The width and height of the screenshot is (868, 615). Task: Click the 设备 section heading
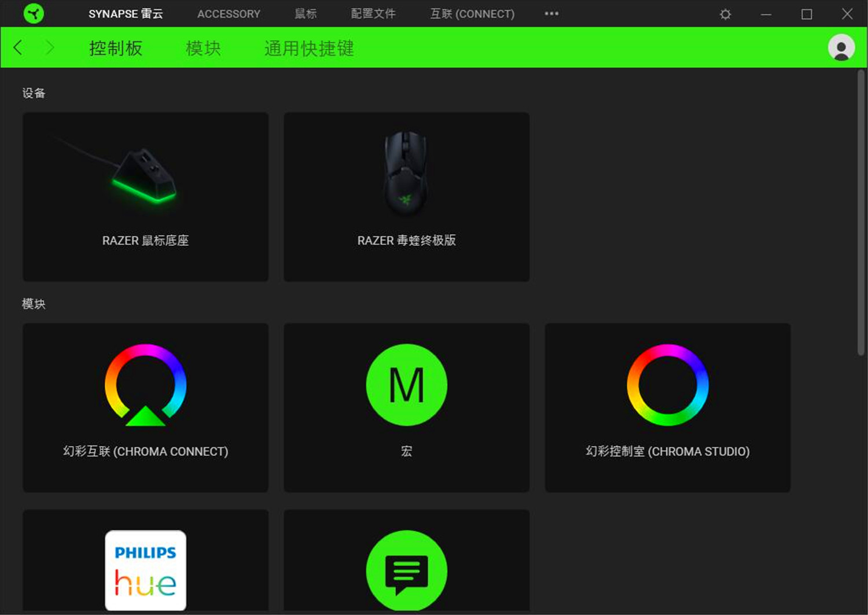click(x=34, y=93)
